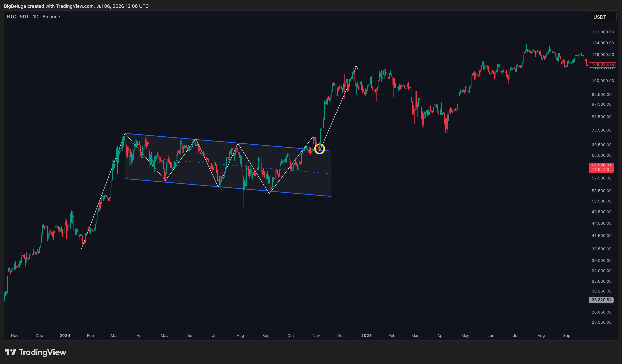Screen dimensions: 622x364
Task: Click the 53,500.00 price axis value
Action: (602, 191)
